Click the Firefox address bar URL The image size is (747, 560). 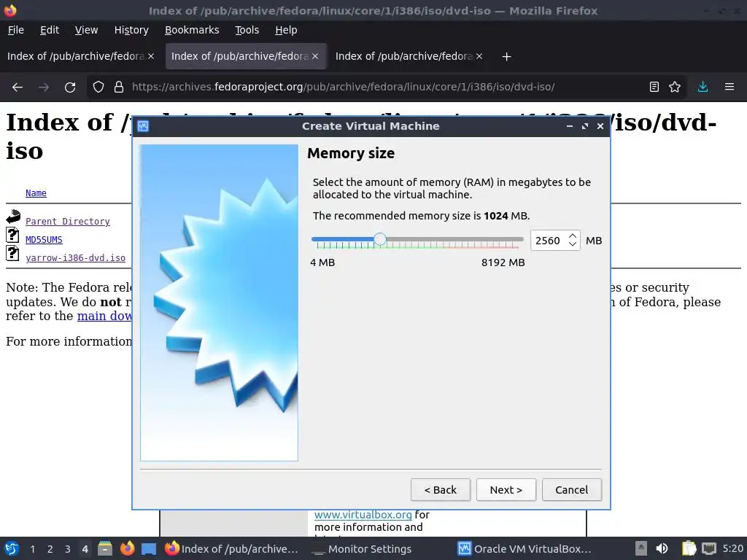click(343, 87)
